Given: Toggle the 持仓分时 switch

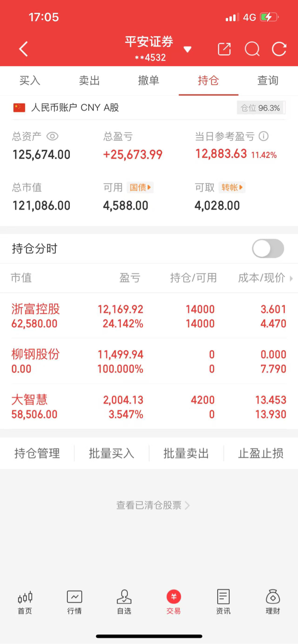Looking at the screenshot, I should coord(268,248).
